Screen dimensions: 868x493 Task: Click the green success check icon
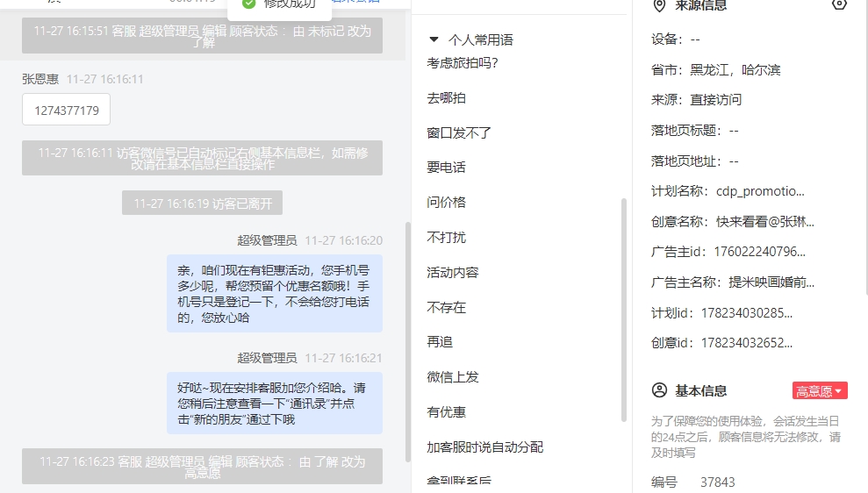(x=249, y=4)
